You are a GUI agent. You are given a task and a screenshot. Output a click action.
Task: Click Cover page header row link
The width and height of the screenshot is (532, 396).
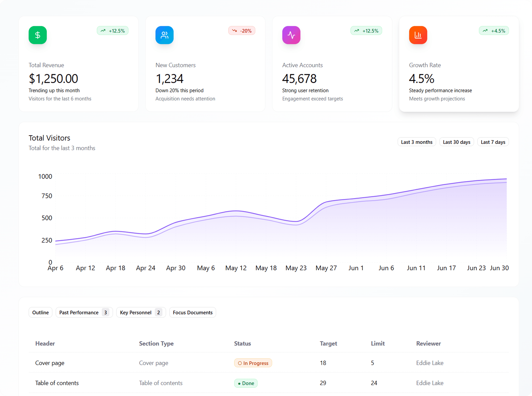point(50,363)
